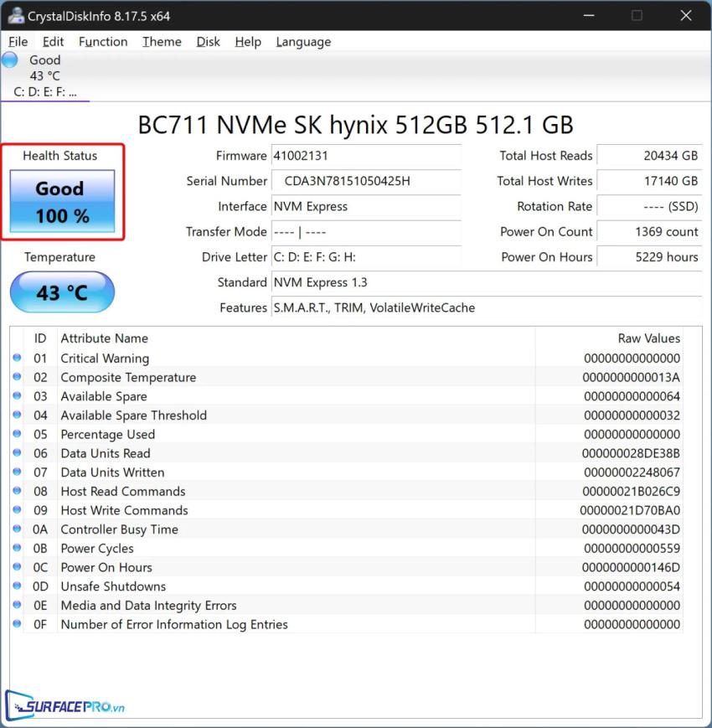The height and width of the screenshot is (728, 712).
Task: Click the Firmware value field
Action: pyautogui.click(x=365, y=156)
